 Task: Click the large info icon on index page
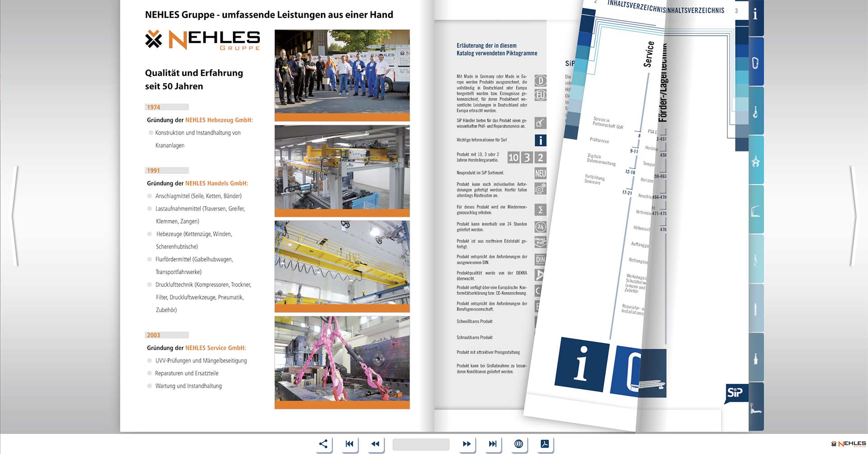coord(581,364)
